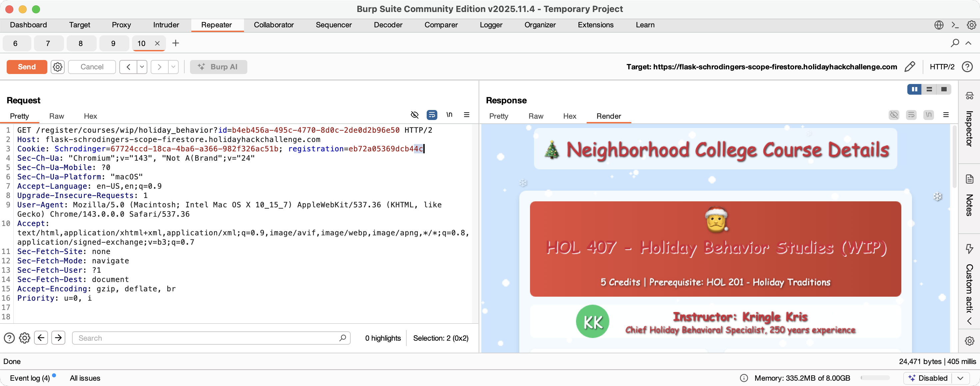Image resolution: width=980 pixels, height=386 pixels.
Task: Open Request editor hamburger options menu
Action: click(466, 115)
